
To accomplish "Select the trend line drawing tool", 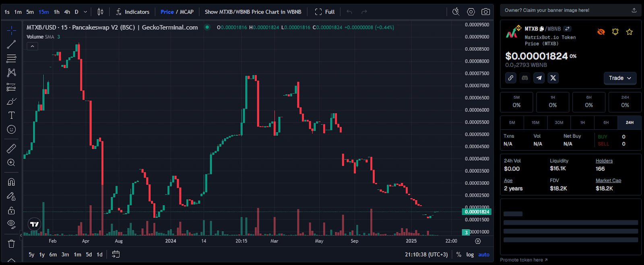I will click(x=11, y=44).
